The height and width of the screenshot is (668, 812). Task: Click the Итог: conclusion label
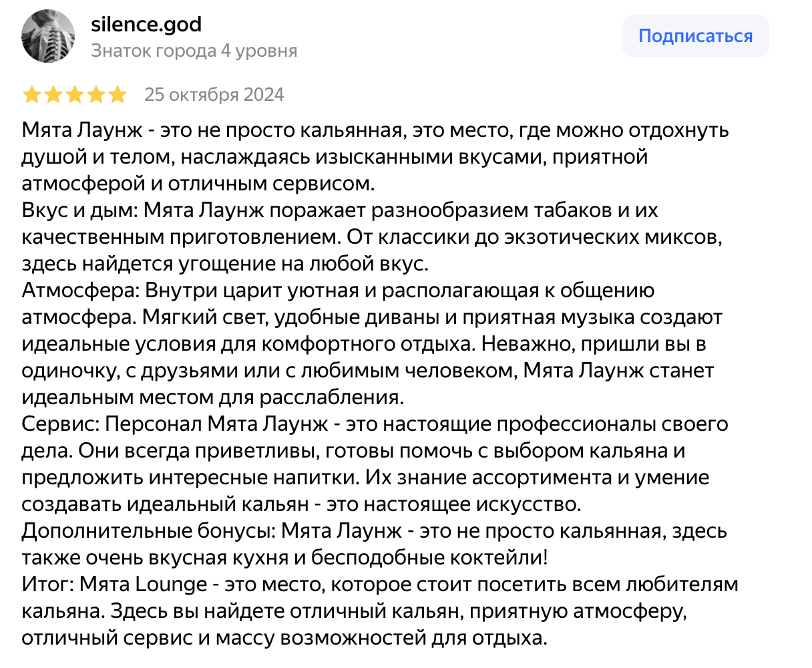pyautogui.click(x=47, y=584)
